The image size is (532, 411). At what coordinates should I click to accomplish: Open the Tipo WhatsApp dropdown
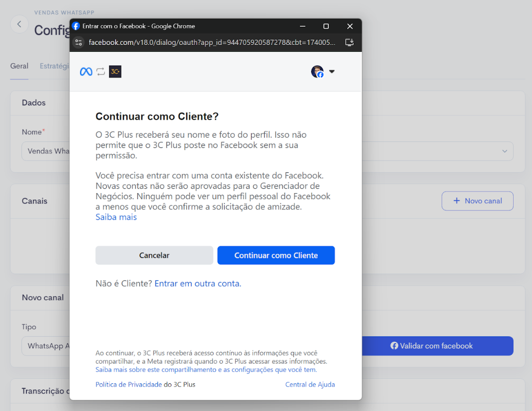coord(45,346)
